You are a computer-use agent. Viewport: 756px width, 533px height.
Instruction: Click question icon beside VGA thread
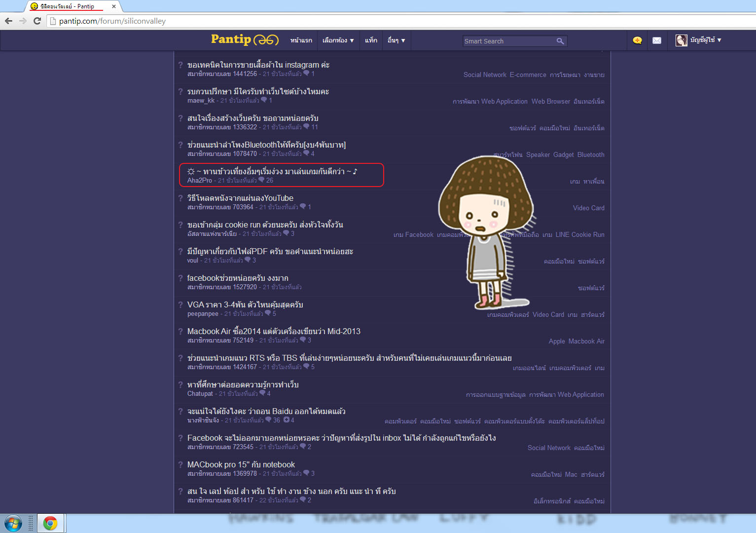coord(180,305)
